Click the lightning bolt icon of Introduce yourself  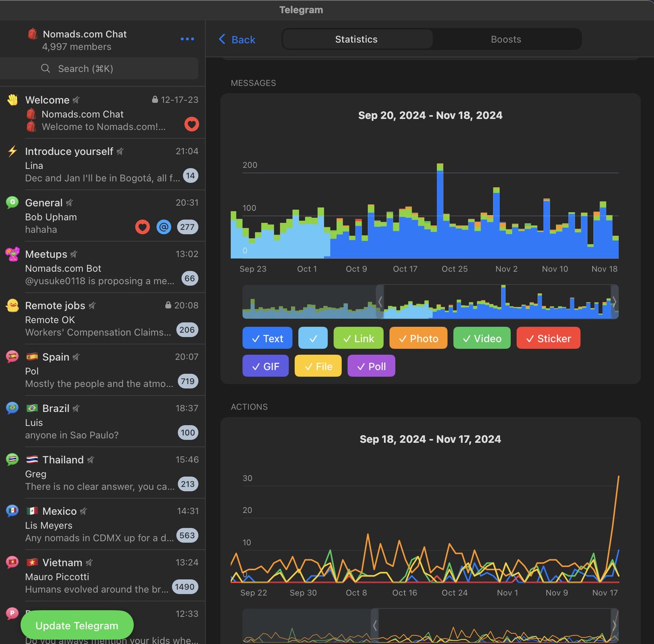[13, 151]
